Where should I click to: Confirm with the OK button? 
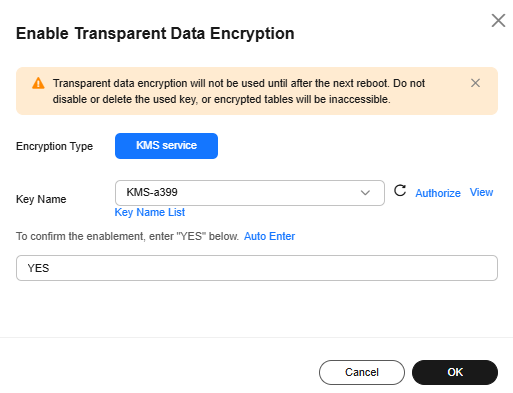click(x=455, y=372)
